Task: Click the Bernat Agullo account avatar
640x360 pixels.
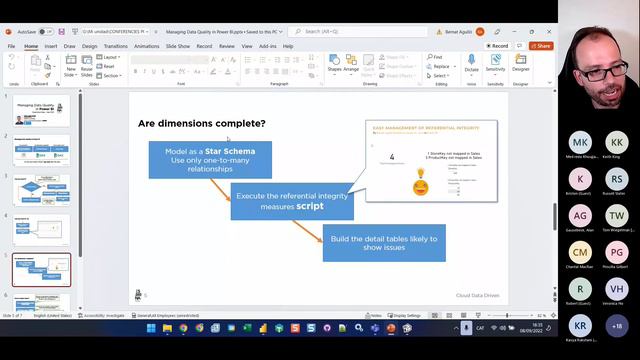Action: 480,32
